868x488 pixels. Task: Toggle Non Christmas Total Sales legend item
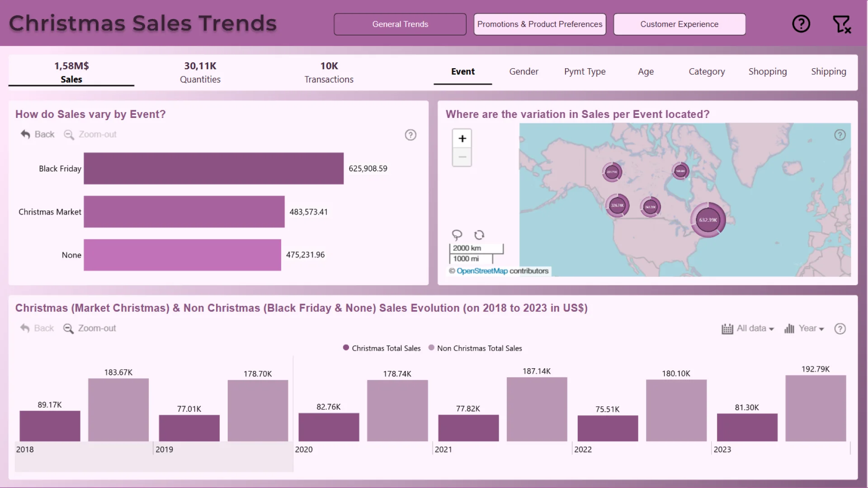(x=475, y=348)
